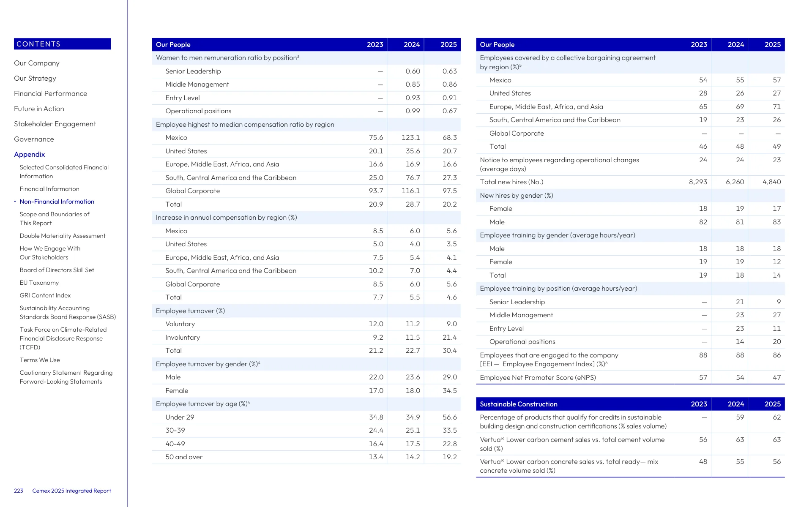Select the Vertua lower carbon concrete sales row
Viewport: 812px width, 507px height.
point(630,466)
